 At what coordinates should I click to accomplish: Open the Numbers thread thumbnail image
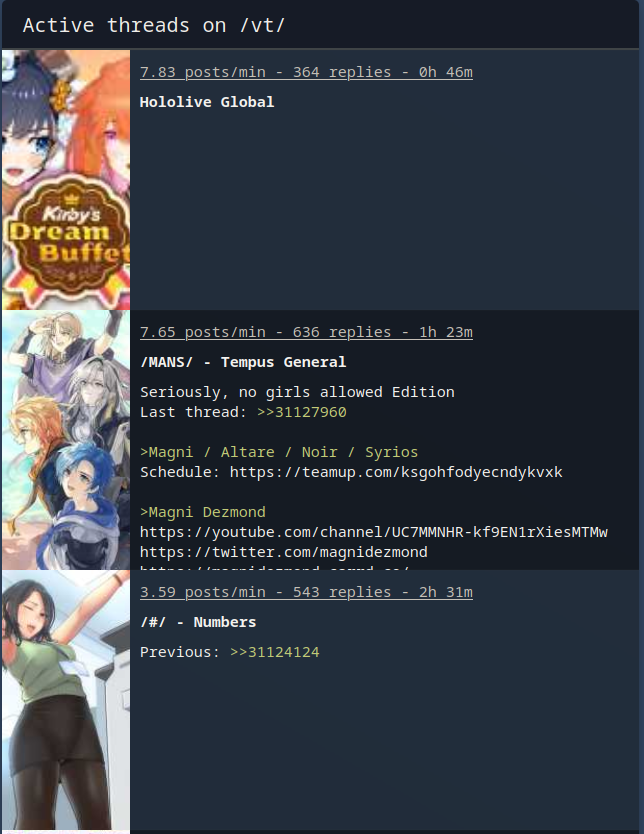click(66, 699)
